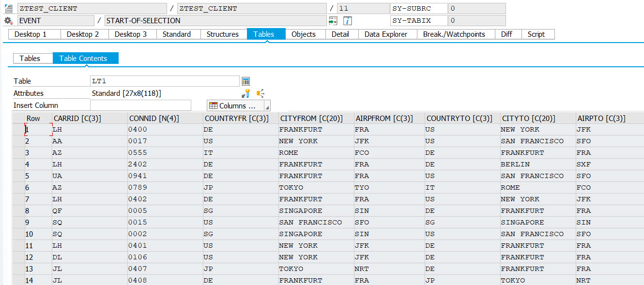Click the Insert Column input field
The image size is (644, 285).
click(140, 105)
